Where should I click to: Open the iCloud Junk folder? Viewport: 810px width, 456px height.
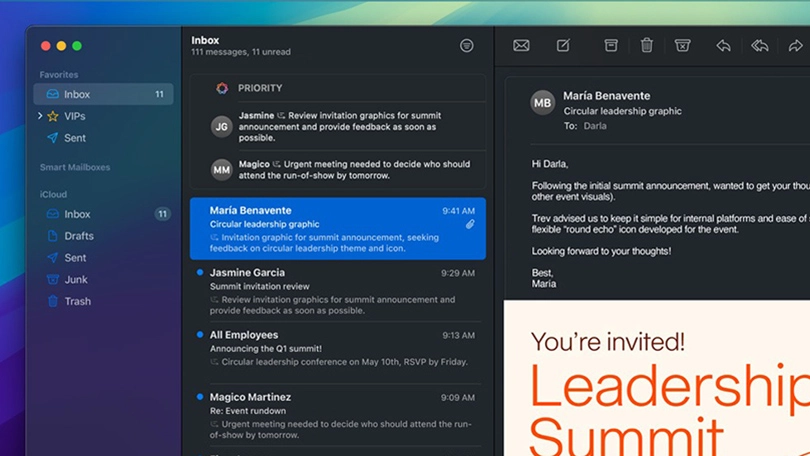coord(76,280)
